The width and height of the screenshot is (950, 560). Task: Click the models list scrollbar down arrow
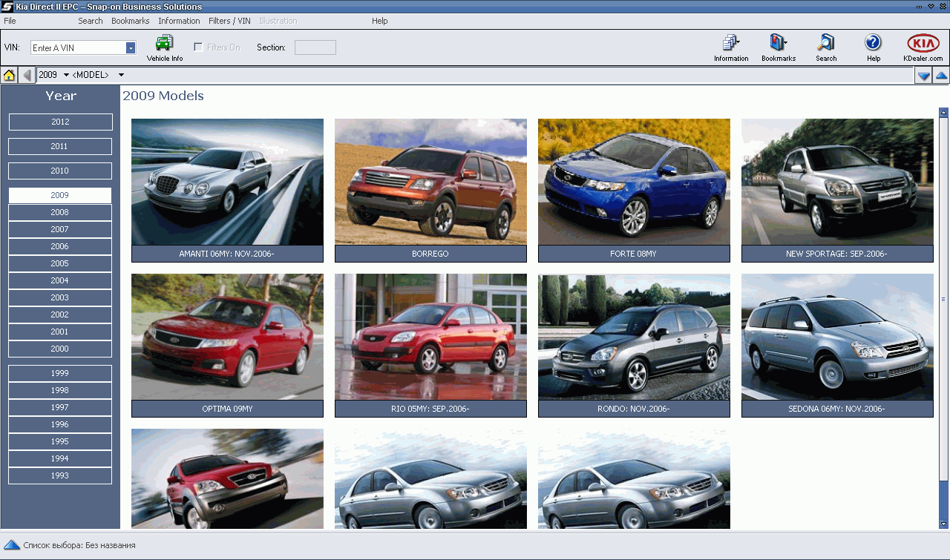pos(944,525)
